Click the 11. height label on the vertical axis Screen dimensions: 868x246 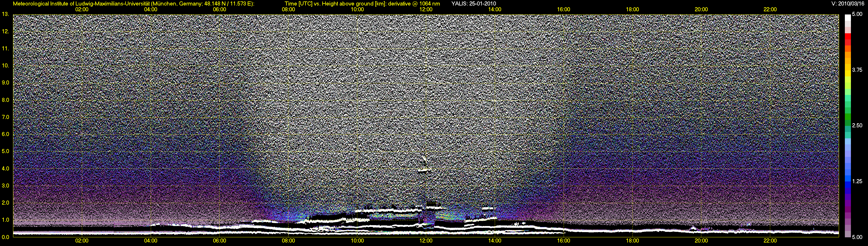click(5, 49)
